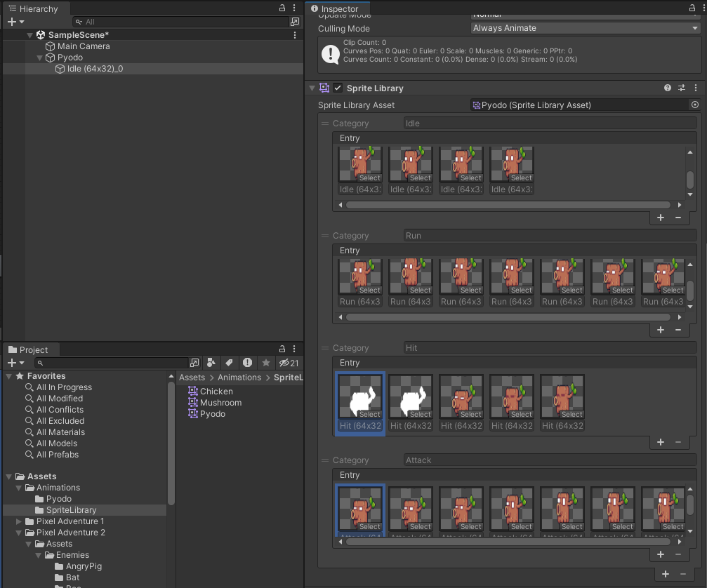Remove an entry from the Run category
The image size is (707, 588).
coord(678,330)
